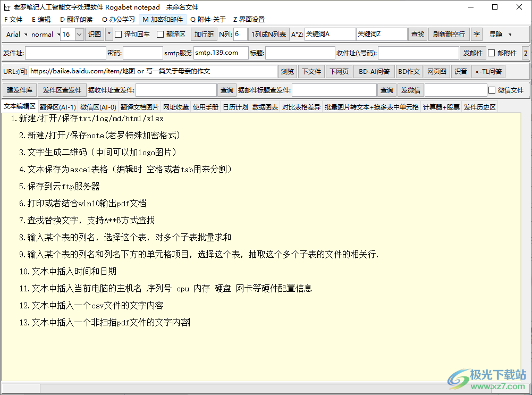The image size is (532, 395).
Task: Switch to the 网址收藏 tab
Action: pyautogui.click(x=176, y=107)
